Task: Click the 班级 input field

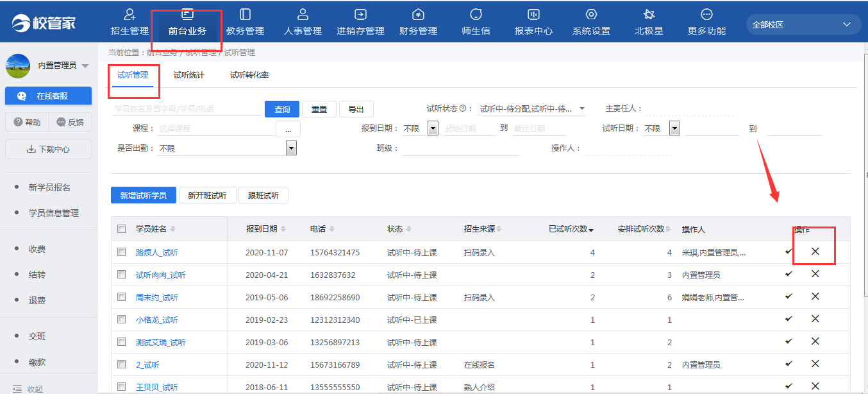Action: click(x=460, y=148)
